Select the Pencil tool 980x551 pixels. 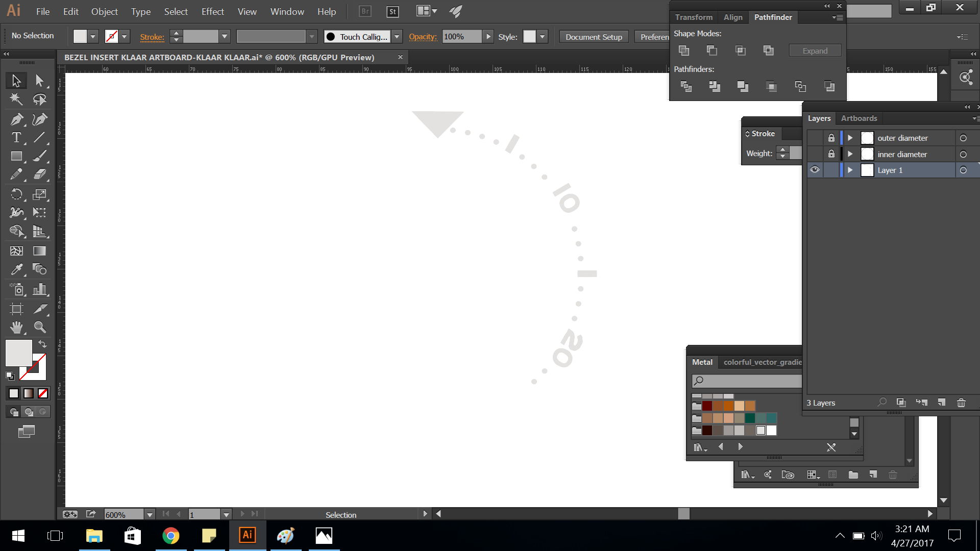pyautogui.click(x=16, y=174)
